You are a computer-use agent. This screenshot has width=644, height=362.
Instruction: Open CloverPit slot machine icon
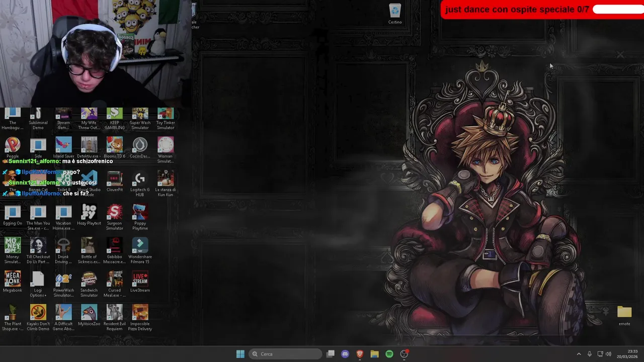click(x=115, y=182)
